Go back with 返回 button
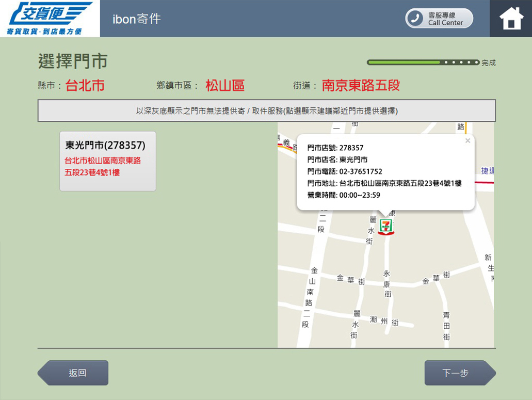 pyautogui.click(x=73, y=373)
